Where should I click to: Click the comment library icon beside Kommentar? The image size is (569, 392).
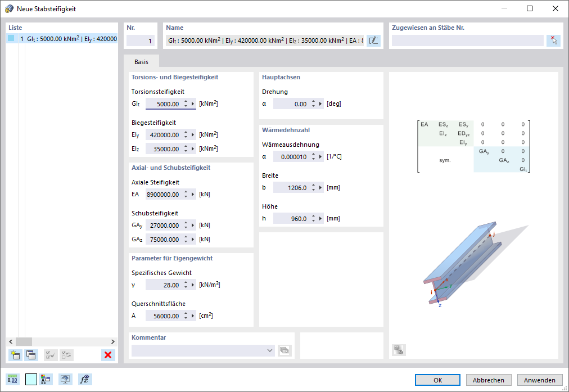coord(284,350)
